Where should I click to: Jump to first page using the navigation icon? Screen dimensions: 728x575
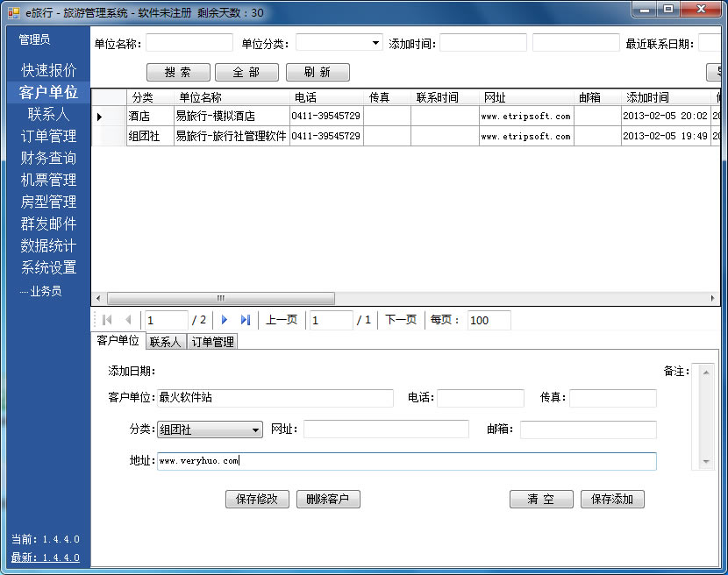tap(107, 320)
